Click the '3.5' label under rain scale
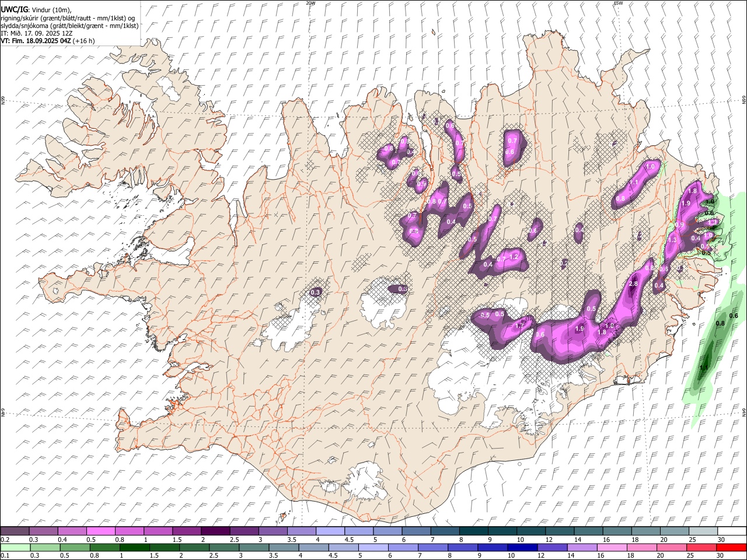The height and width of the screenshot is (560, 747). click(273, 555)
